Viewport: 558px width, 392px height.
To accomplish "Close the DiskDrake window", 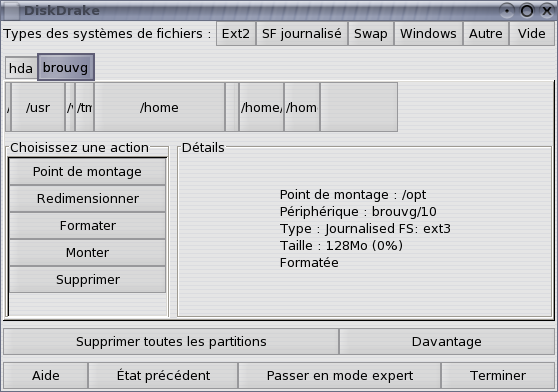I will point(547,11).
